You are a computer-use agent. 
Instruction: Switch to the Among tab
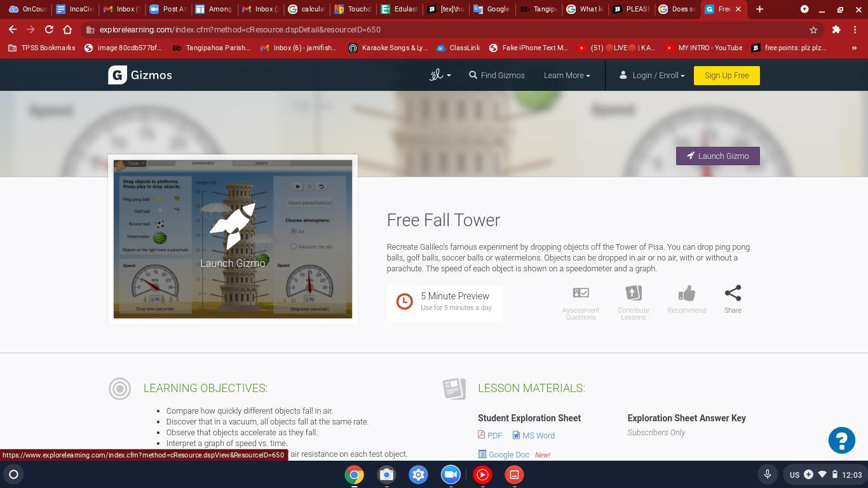click(214, 9)
